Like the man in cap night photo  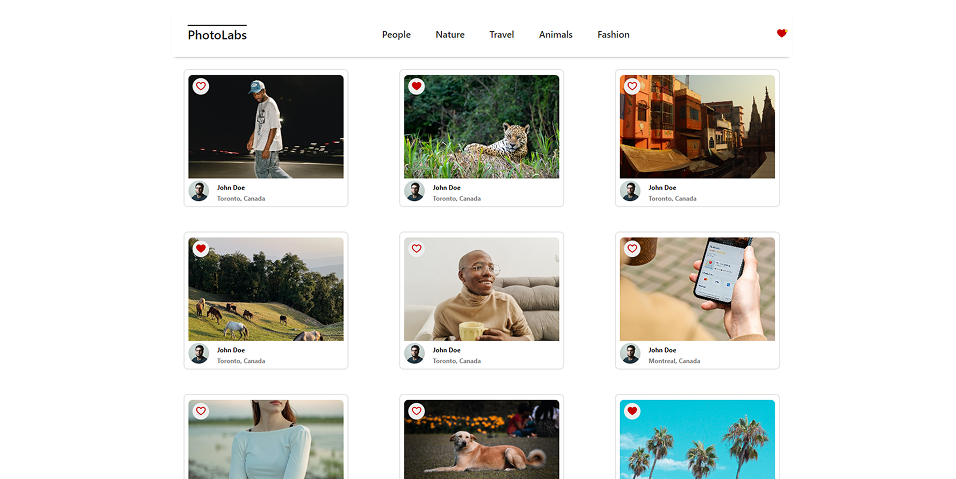(201, 87)
